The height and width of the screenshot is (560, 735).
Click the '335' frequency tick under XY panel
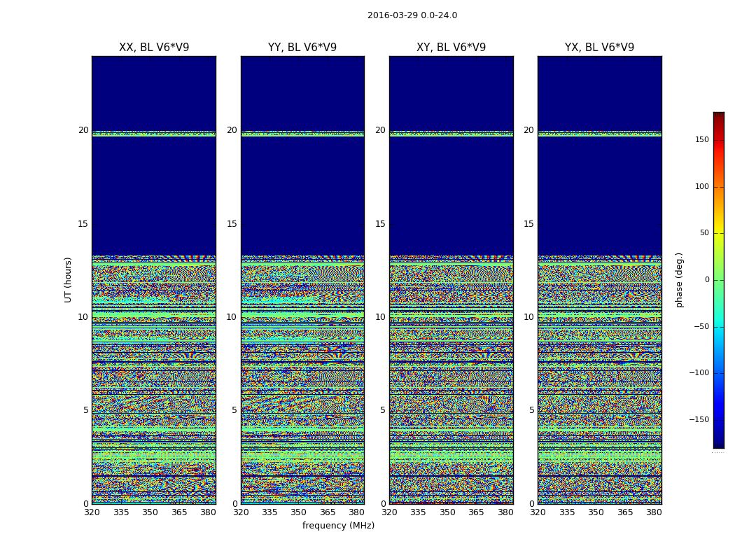point(418,512)
